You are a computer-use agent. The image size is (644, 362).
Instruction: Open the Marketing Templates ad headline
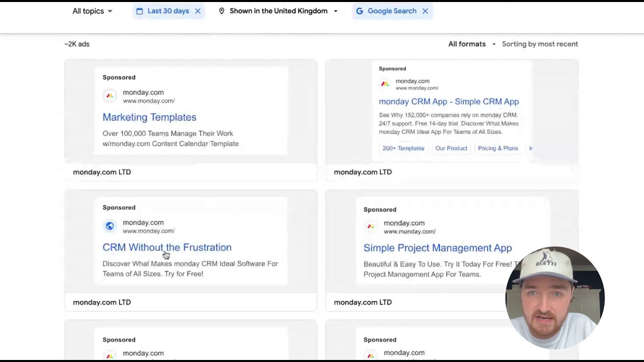[149, 117]
